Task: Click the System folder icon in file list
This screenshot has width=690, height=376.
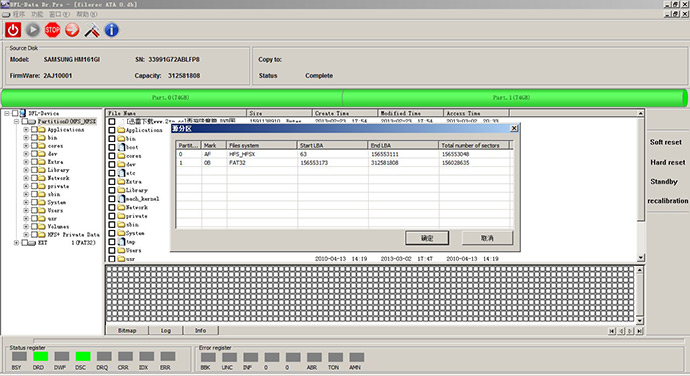Action: [121, 233]
